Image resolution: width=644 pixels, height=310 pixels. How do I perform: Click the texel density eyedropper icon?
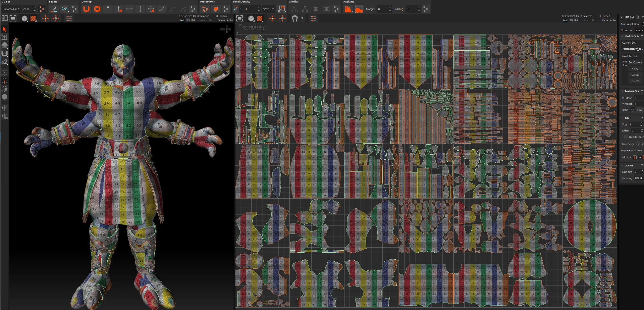pos(236,9)
